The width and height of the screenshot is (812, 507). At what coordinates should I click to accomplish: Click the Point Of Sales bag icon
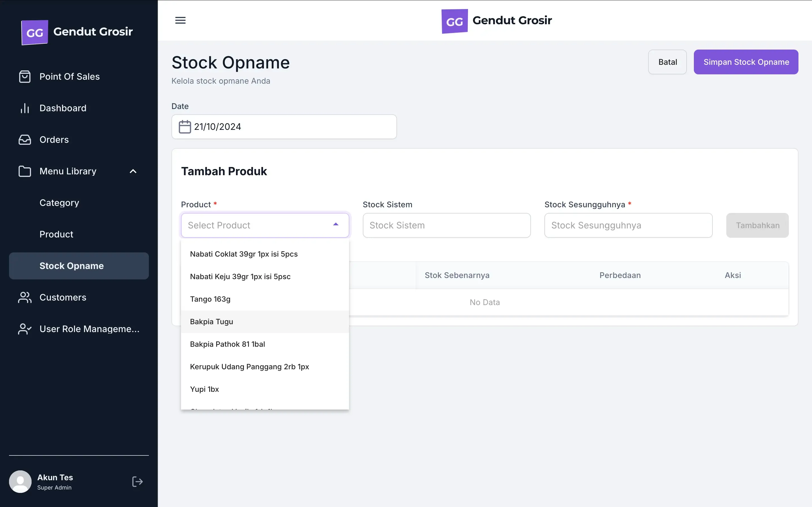[x=25, y=76]
